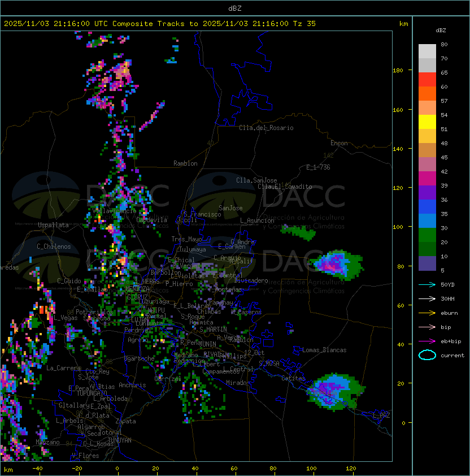Viewport: 470px width, 476px height.
Task: Click the storm cell east of Catitas
Action: pyautogui.click(x=336, y=392)
